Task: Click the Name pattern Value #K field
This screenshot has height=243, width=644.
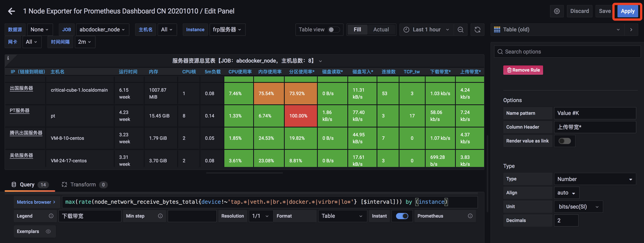Action: coord(595,113)
